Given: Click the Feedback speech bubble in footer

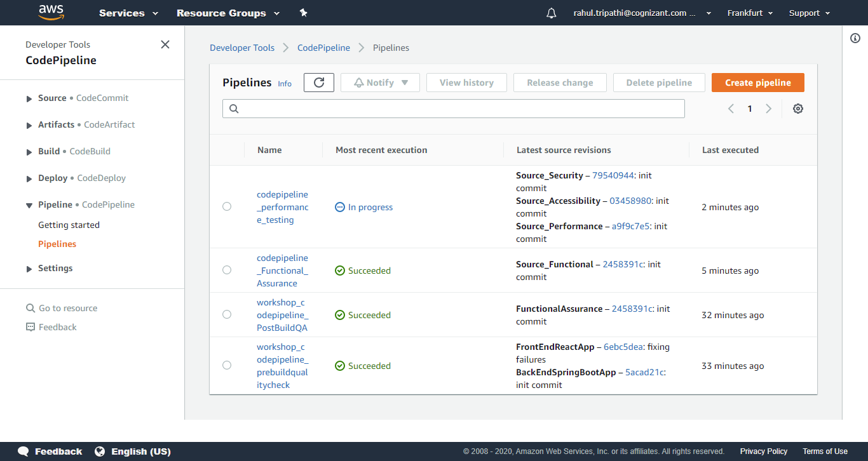Looking at the screenshot, I should click(x=24, y=451).
